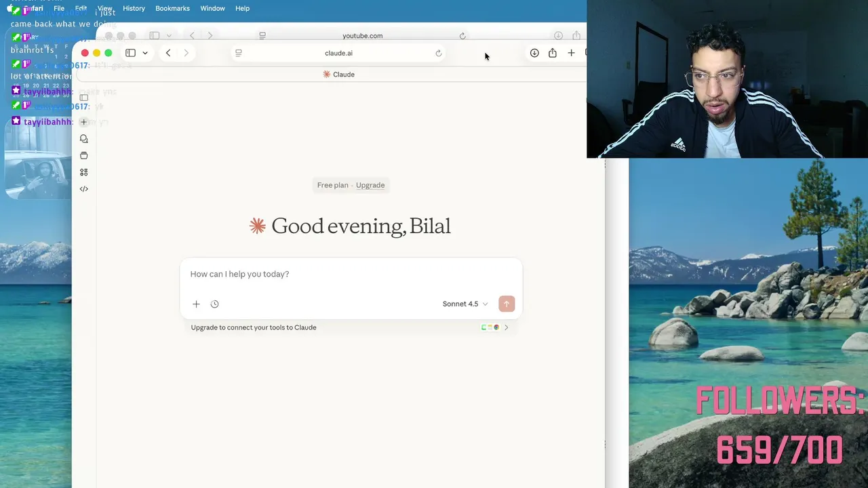Open Projects icon in Claude sidebar
Viewport: 868px width, 488px height.
[x=84, y=156]
